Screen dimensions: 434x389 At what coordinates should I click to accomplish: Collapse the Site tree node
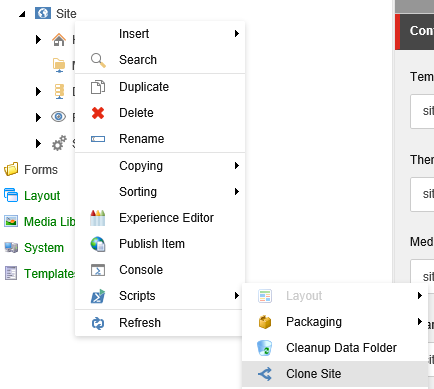coord(22,14)
